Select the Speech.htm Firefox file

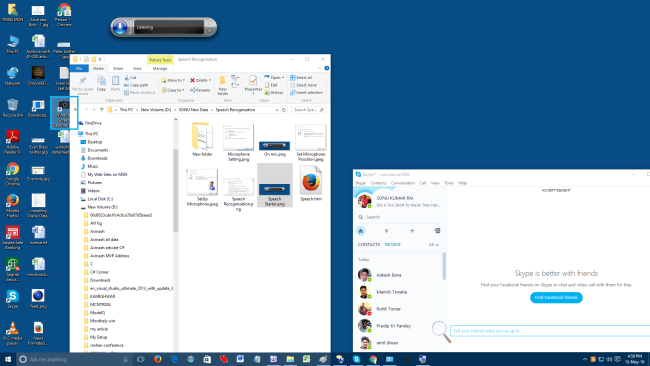point(311,184)
